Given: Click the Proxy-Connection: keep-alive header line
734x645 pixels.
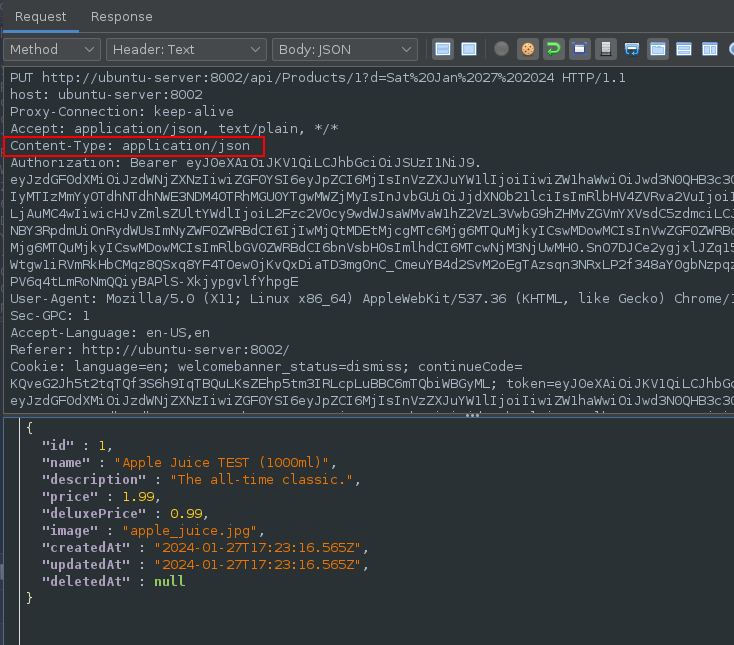Looking at the screenshot, I should [x=122, y=111].
